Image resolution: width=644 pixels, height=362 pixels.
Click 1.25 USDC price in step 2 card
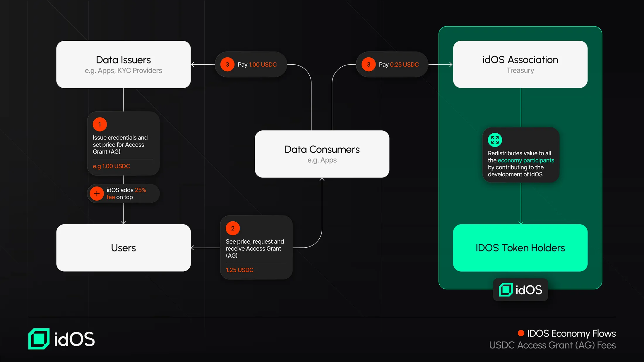pos(239,270)
